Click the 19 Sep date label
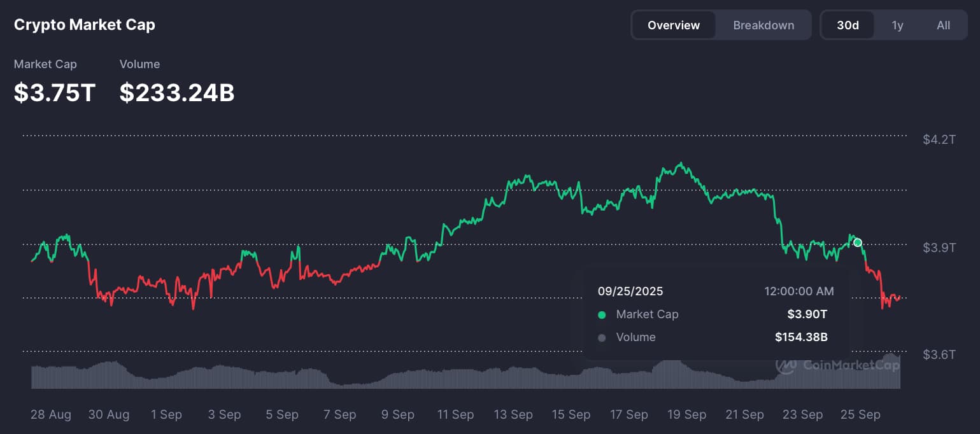The height and width of the screenshot is (434, 980). click(686, 415)
